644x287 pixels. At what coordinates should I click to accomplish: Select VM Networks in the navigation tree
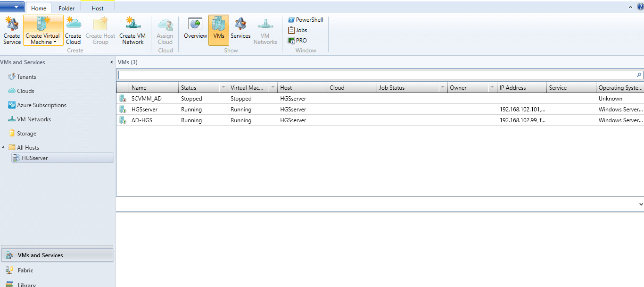point(33,119)
